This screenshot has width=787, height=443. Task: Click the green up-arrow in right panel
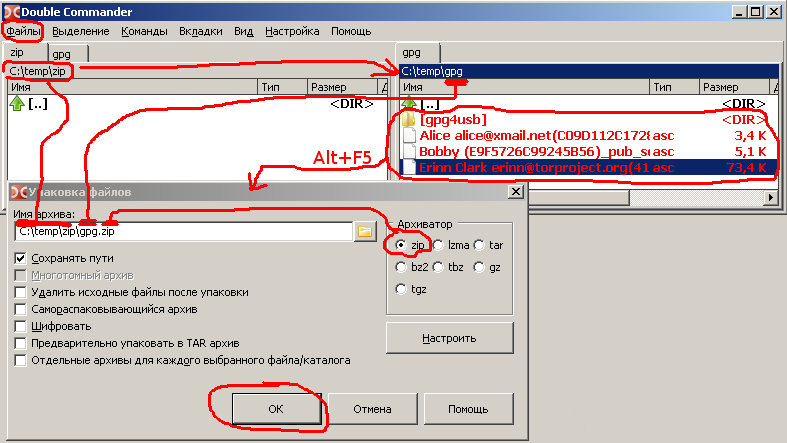coord(409,104)
